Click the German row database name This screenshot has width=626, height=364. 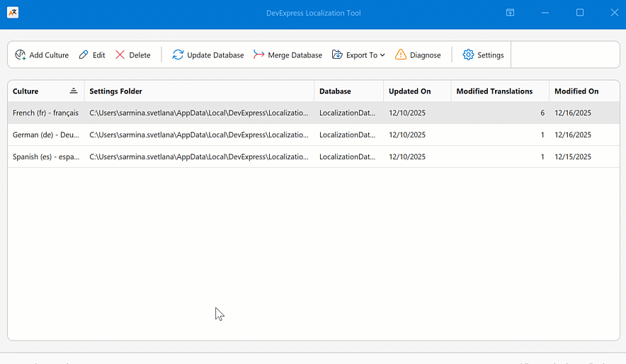347,135
